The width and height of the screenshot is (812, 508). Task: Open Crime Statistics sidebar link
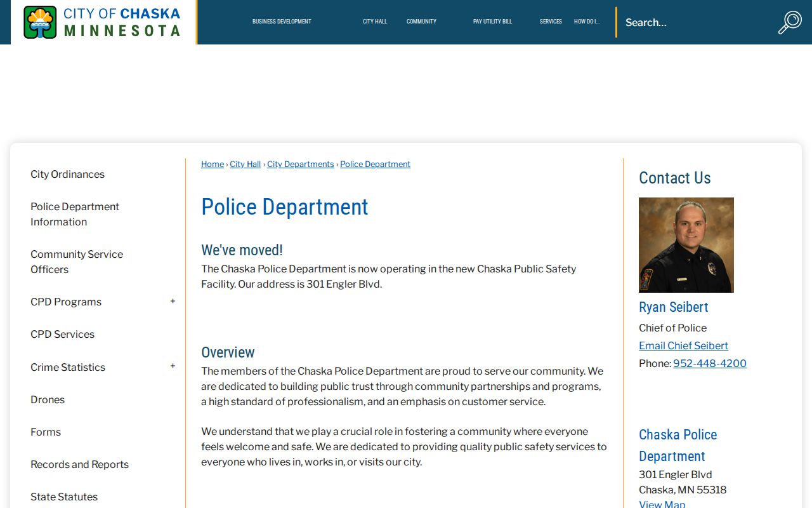coord(68,367)
